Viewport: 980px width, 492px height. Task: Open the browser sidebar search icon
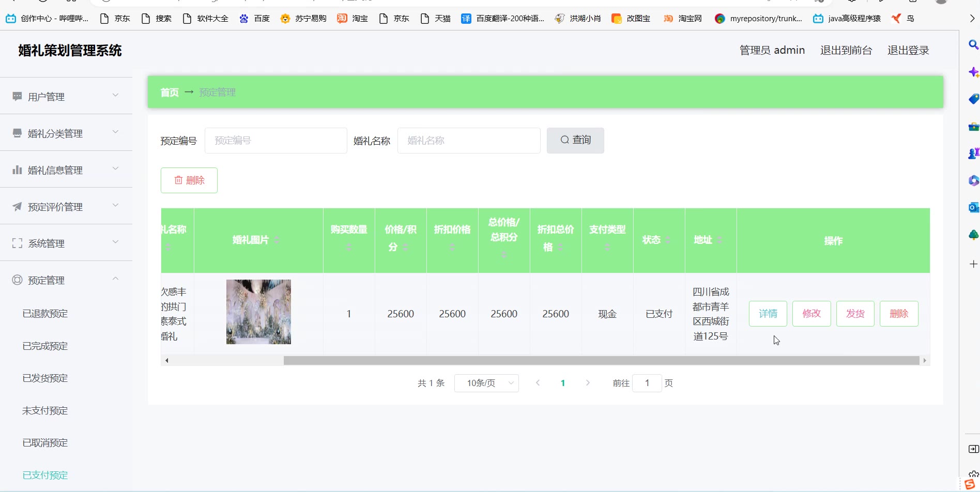pos(973,45)
